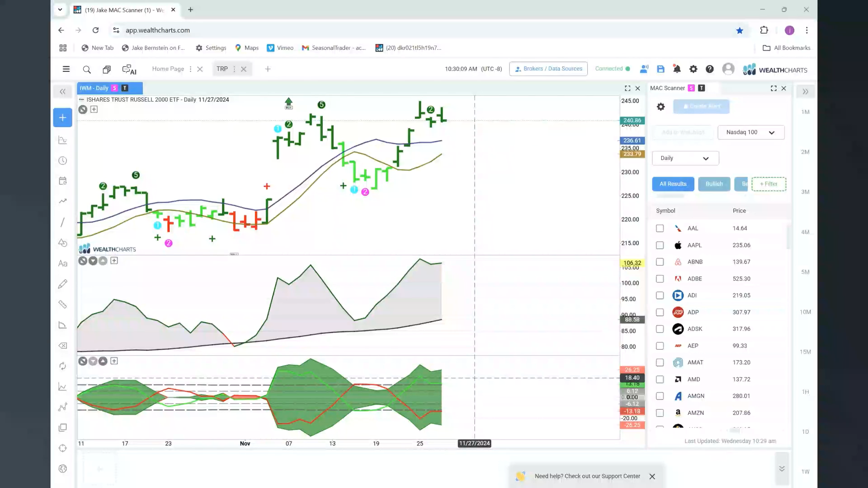
Task: Select the shapes drawing tool
Action: click(63, 243)
